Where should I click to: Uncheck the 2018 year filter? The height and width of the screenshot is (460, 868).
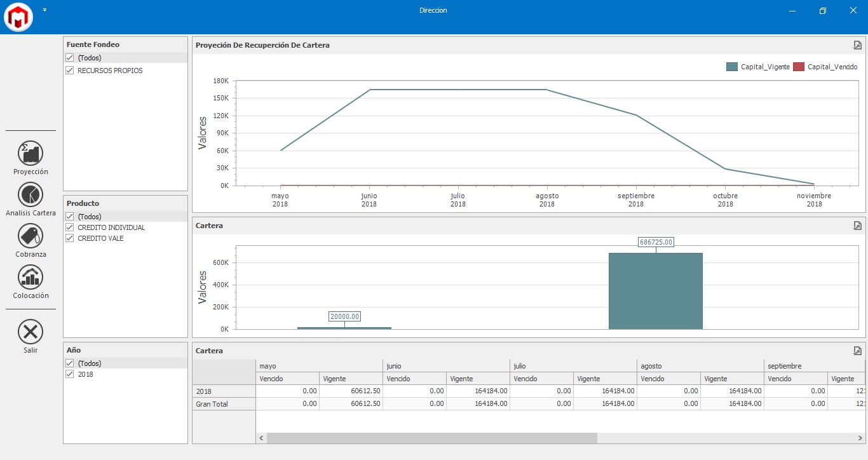pos(70,374)
